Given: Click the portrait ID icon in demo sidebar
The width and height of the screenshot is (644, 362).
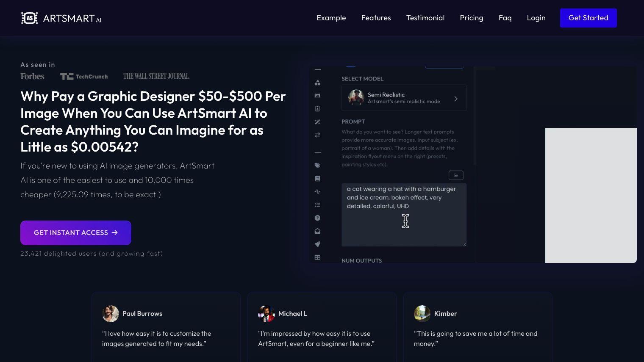Looking at the screenshot, I should pos(317,109).
